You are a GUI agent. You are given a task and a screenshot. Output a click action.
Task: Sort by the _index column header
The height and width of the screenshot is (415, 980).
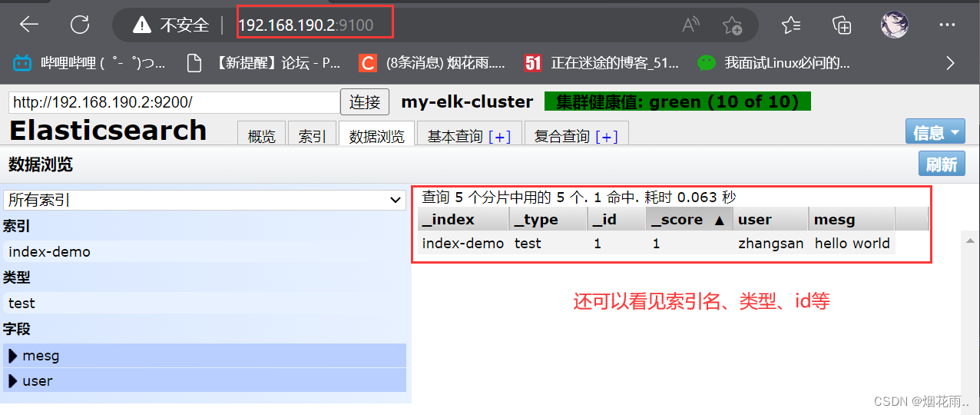pos(463,219)
